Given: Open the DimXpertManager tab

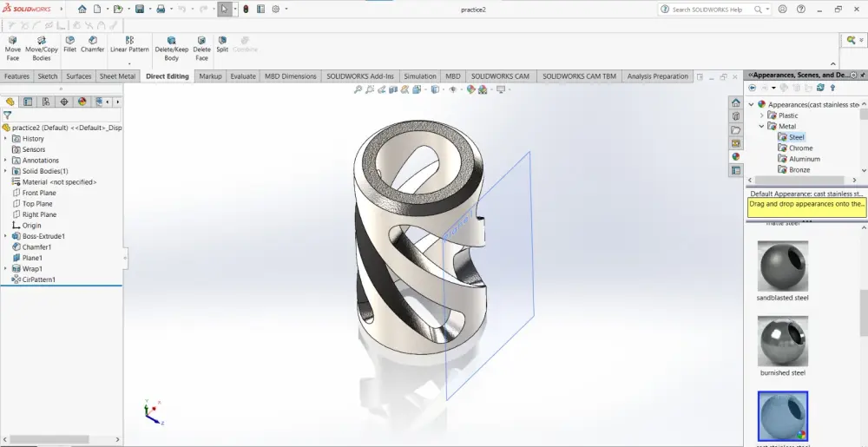Looking at the screenshot, I should 64,102.
